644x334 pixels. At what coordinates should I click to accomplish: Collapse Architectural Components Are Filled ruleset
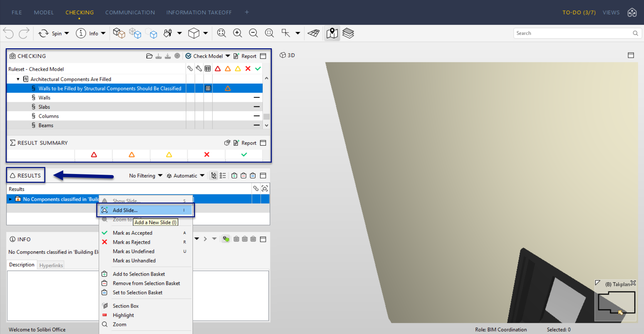pos(18,79)
